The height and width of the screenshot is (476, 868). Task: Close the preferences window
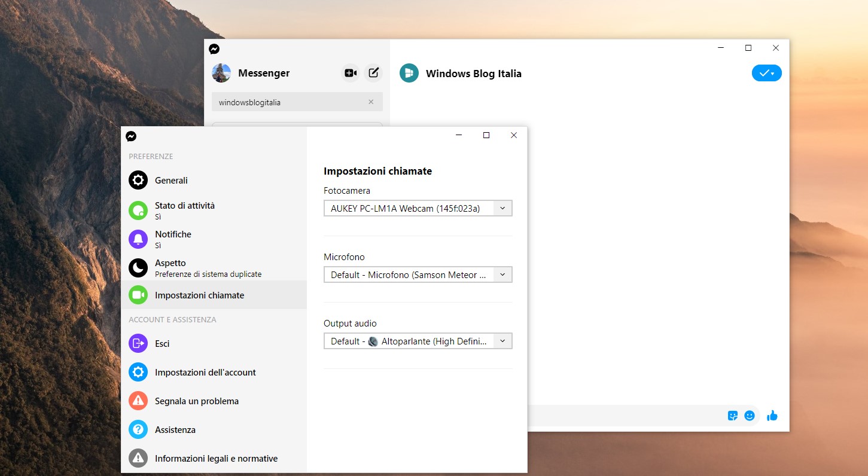point(513,135)
